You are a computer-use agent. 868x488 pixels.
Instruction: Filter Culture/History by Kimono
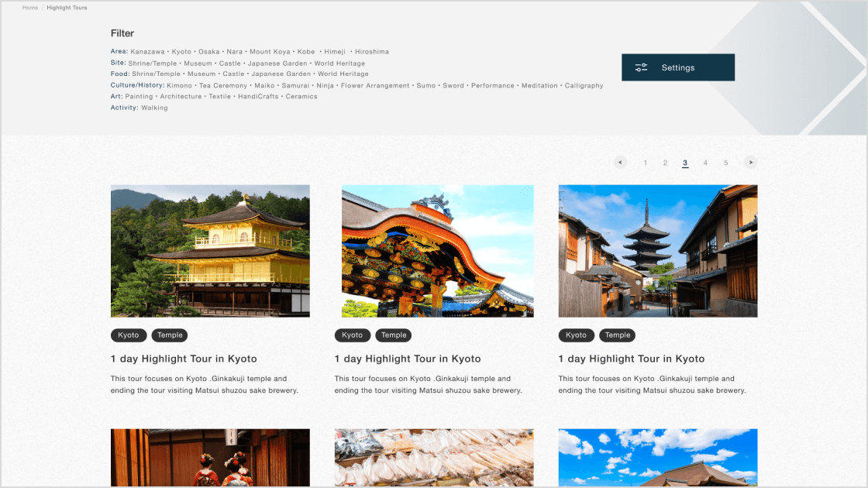pyautogui.click(x=179, y=85)
